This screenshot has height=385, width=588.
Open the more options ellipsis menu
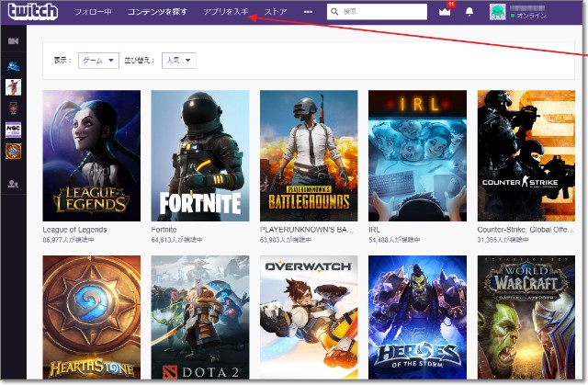[308, 12]
